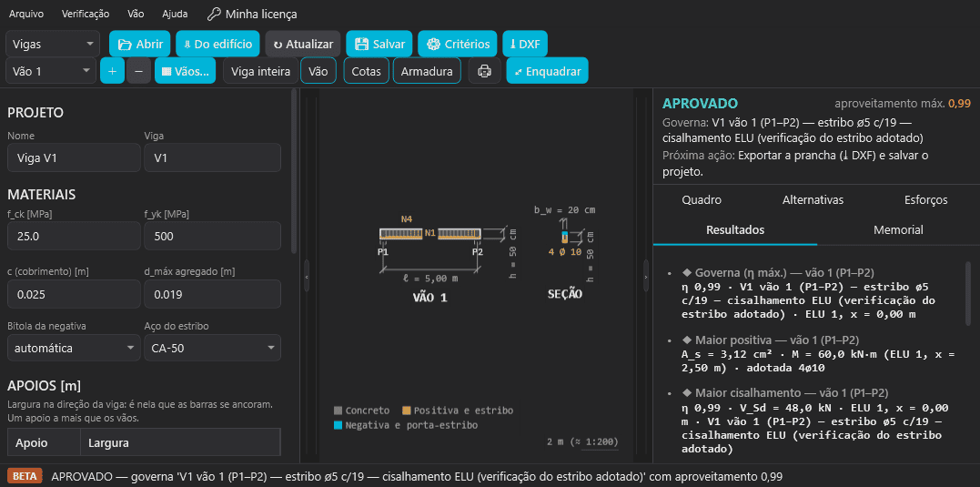
Task: Click the P2 support label
Action: pyautogui.click(x=478, y=252)
